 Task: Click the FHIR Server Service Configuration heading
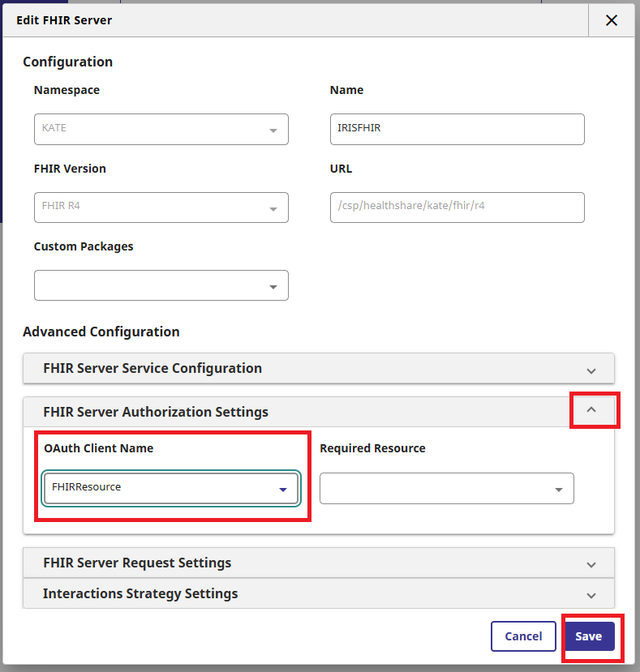[152, 368]
